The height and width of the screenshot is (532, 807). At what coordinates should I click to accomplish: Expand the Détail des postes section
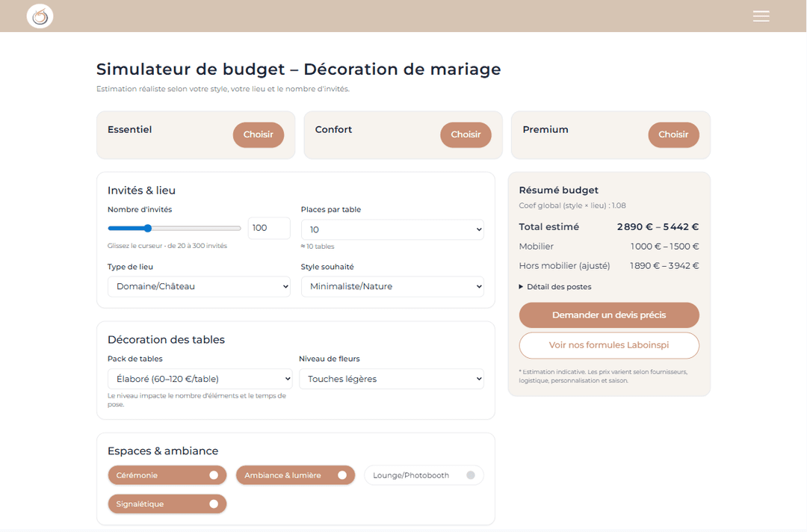coord(555,286)
